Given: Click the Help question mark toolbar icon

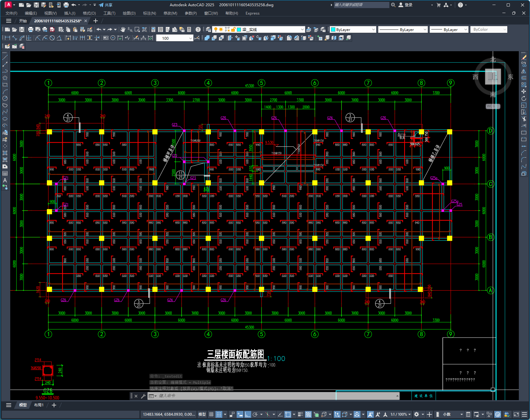Looking at the screenshot, I should (x=198, y=29).
